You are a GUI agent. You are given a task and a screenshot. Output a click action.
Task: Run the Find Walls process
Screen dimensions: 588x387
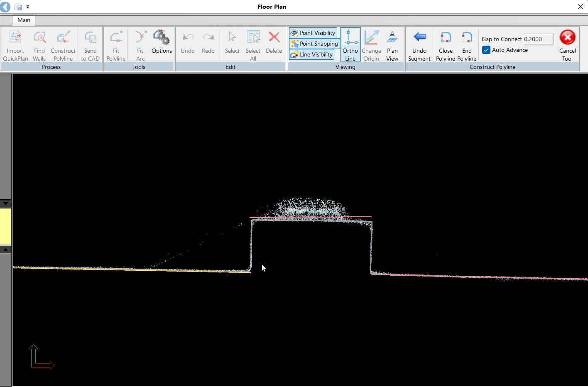click(39, 45)
